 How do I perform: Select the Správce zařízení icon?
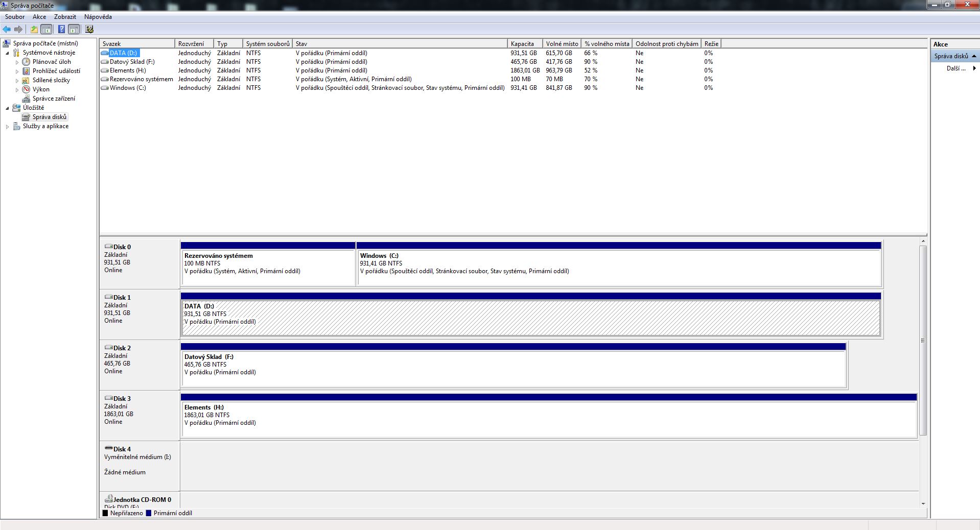[x=26, y=99]
